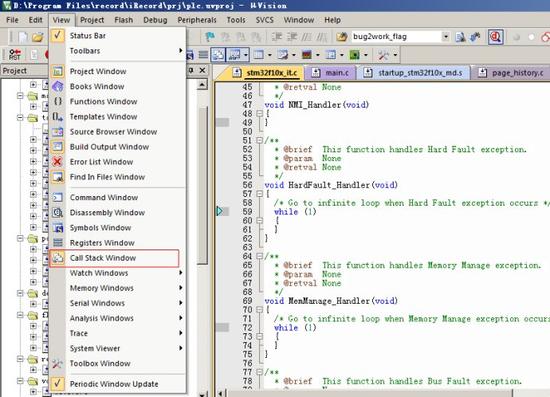Open the Build Output Window entry
Screen dimensions: 550x397
[118, 147]
